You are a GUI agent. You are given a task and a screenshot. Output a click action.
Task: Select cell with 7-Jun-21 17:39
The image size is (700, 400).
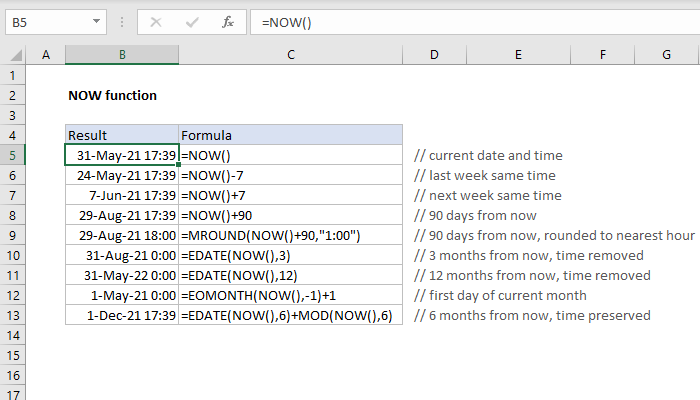122,196
